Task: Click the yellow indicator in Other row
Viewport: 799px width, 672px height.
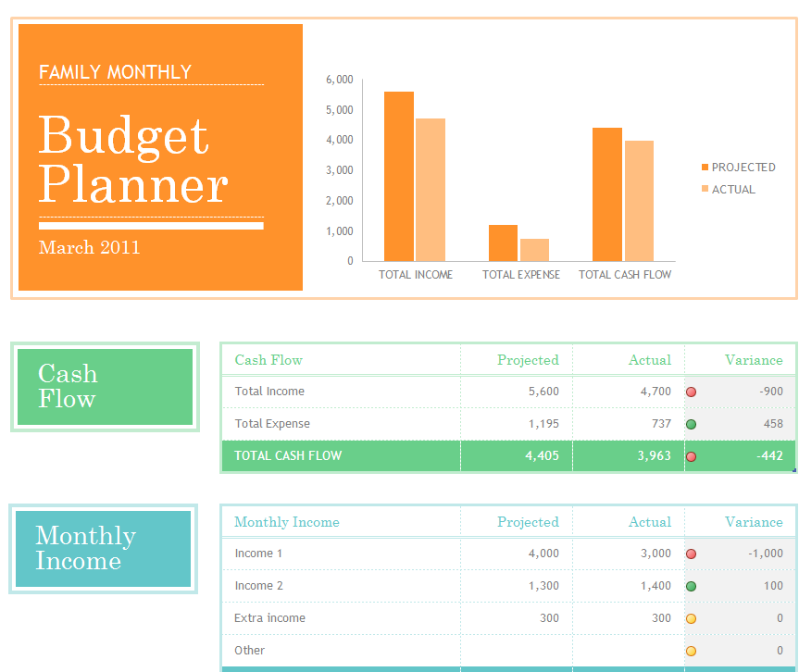Action: (691, 651)
